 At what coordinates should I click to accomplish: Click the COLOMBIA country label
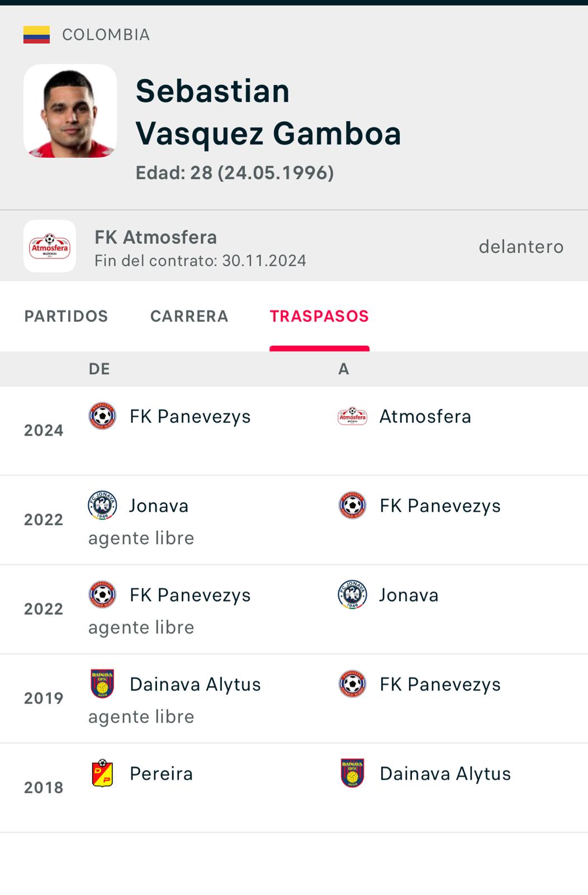[x=106, y=35]
